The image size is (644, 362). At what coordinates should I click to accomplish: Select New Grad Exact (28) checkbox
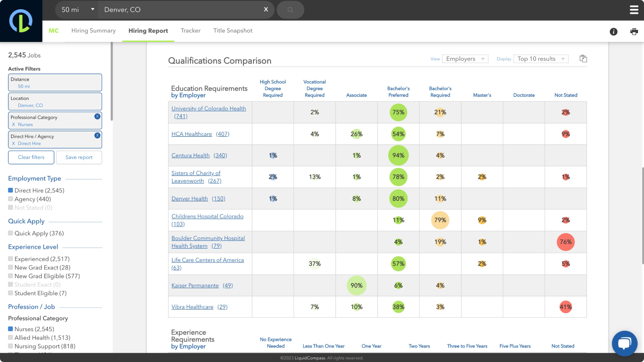[11, 267]
